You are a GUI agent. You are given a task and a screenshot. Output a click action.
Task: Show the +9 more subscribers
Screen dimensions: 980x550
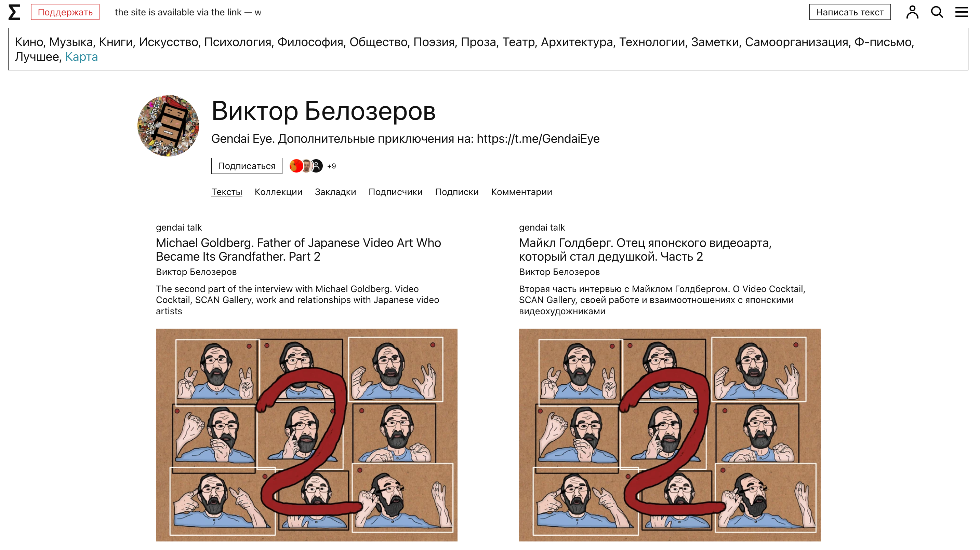331,166
